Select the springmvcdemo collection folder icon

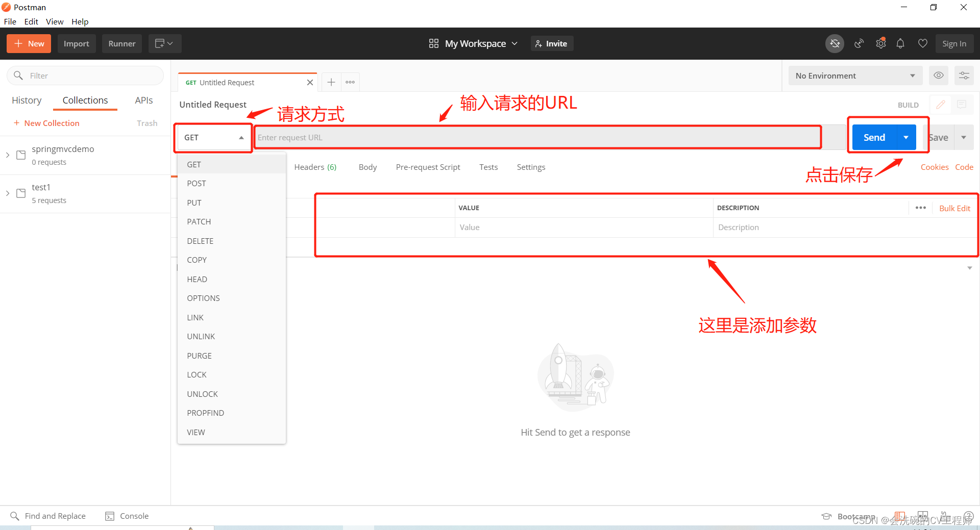pyautogui.click(x=21, y=155)
